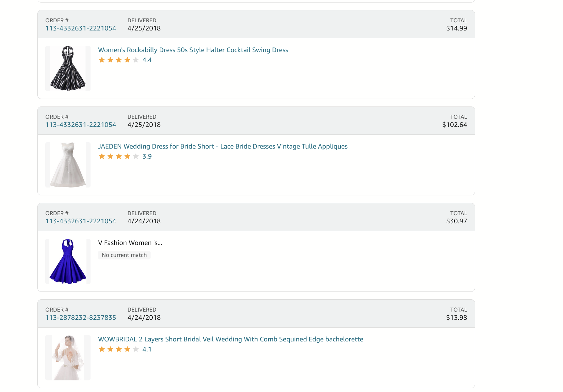This screenshot has width=563, height=392.
Task: Click the No current match badge
Action: click(x=124, y=255)
